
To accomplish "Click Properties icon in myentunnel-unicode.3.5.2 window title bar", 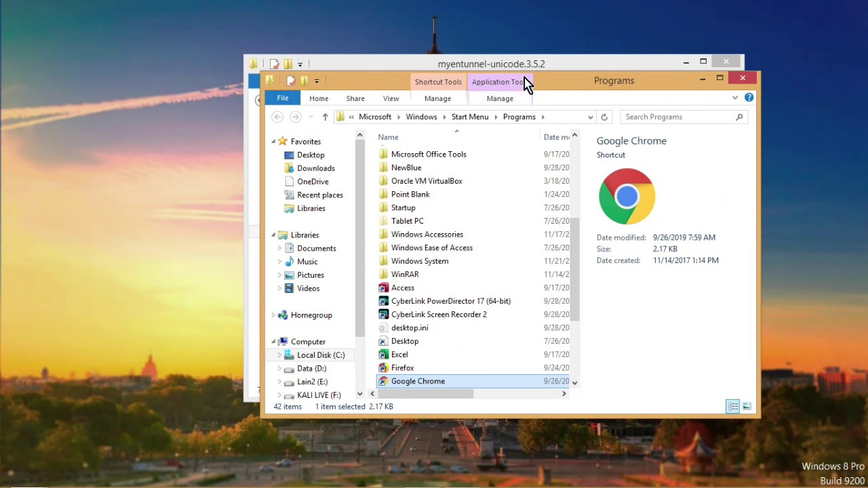I will (274, 64).
